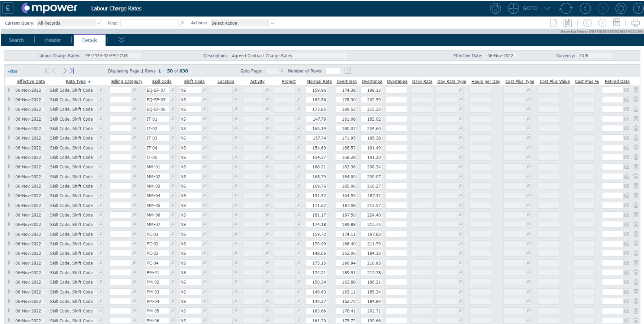Expand the IT-01 row disclosure triangle
644x324 pixels.
click(9, 119)
